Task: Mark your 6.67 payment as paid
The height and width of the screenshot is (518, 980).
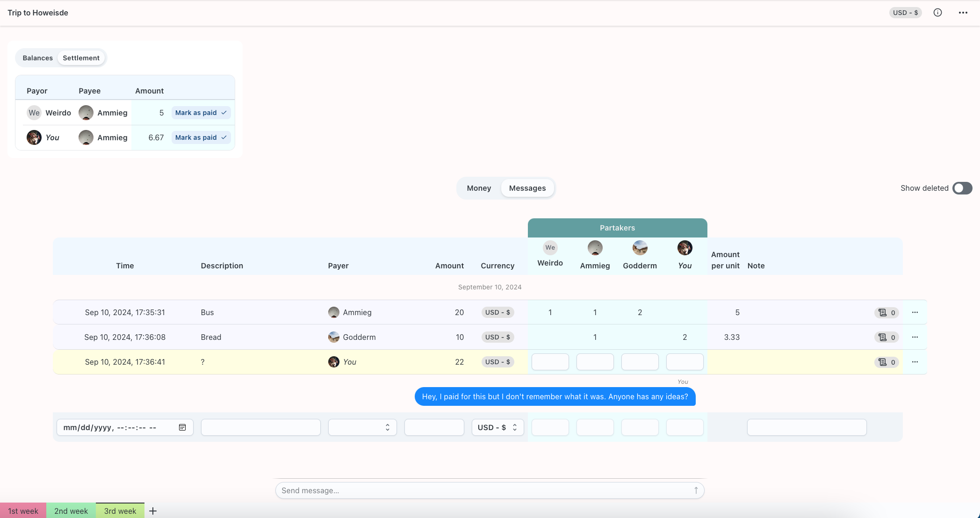Action: pos(201,137)
